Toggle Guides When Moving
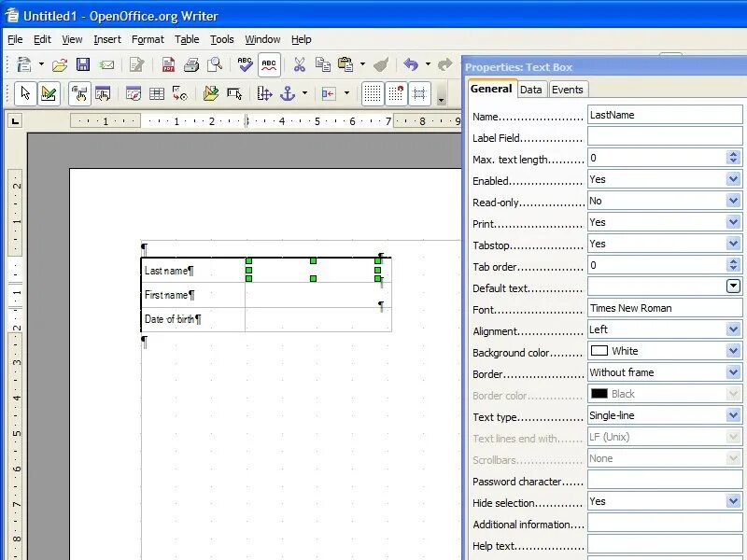The height and width of the screenshot is (560, 747). click(x=419, y=93)
